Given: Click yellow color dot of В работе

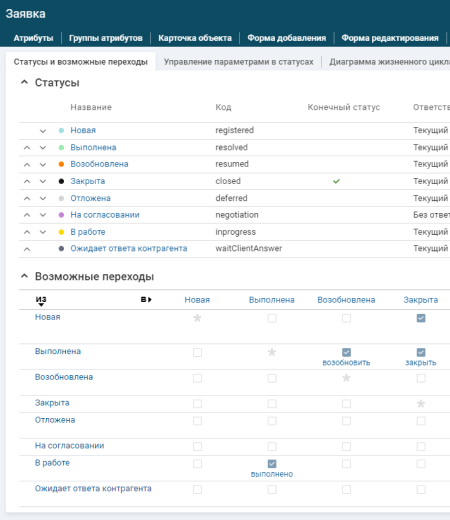Looking at the screenshot, I should coord(61,232).
